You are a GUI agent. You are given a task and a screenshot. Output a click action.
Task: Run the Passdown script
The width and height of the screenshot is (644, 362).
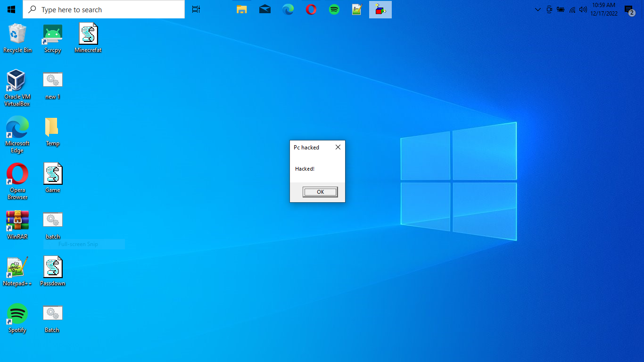point(52,267)
